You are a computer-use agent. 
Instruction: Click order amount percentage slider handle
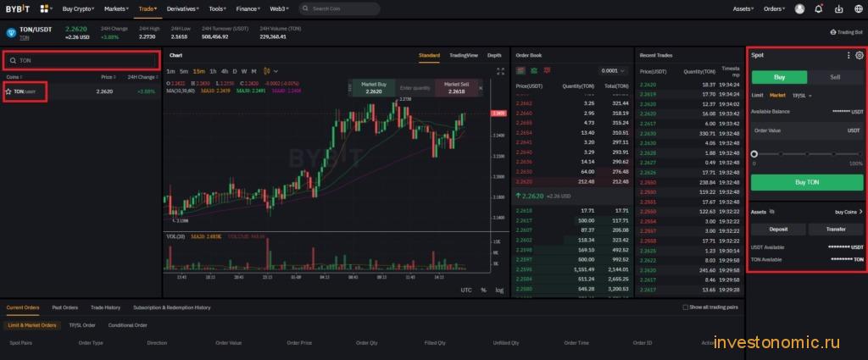[x=754, y=154]
